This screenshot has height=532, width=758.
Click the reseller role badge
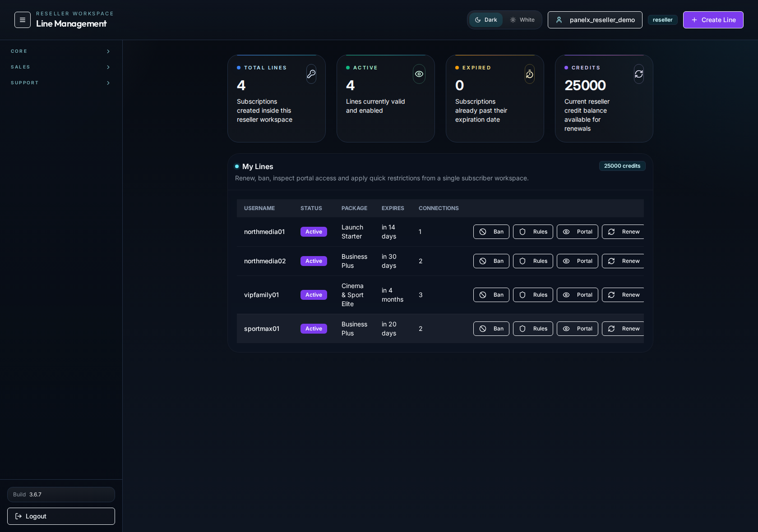[662, 20]
